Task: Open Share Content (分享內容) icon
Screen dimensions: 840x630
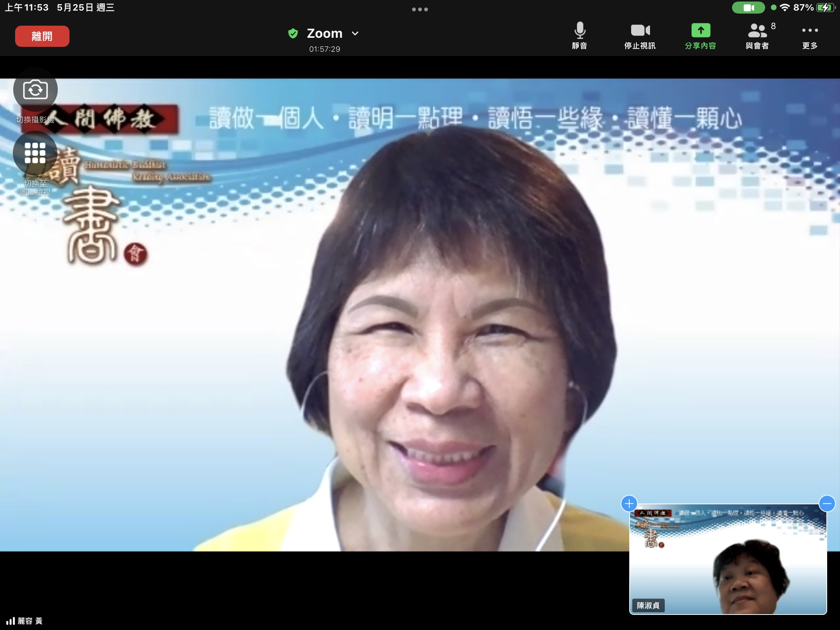Action: pos(700,31)
